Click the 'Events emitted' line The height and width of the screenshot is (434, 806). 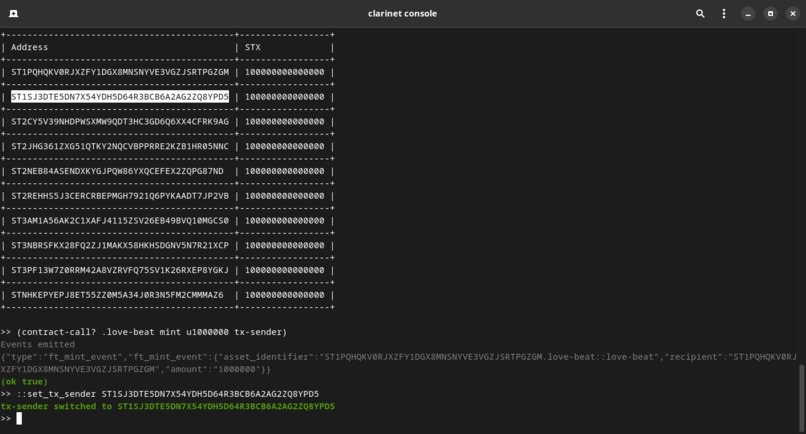[38, 345]
